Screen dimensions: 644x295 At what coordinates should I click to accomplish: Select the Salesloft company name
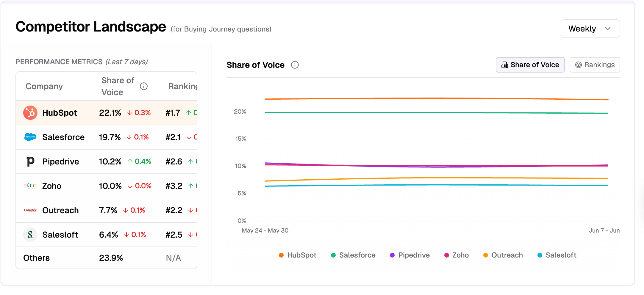pos(60,235)
